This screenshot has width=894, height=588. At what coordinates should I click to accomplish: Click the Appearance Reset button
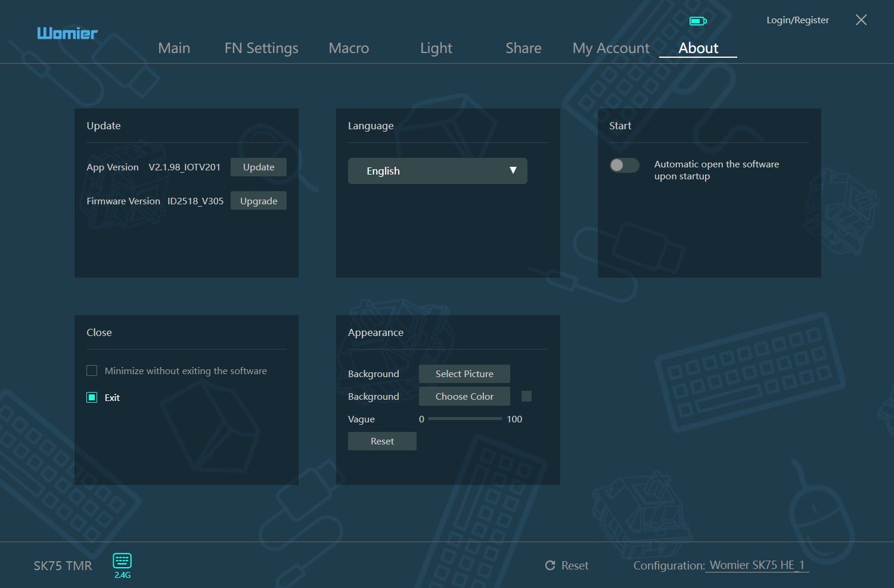[x=382, y=441]
